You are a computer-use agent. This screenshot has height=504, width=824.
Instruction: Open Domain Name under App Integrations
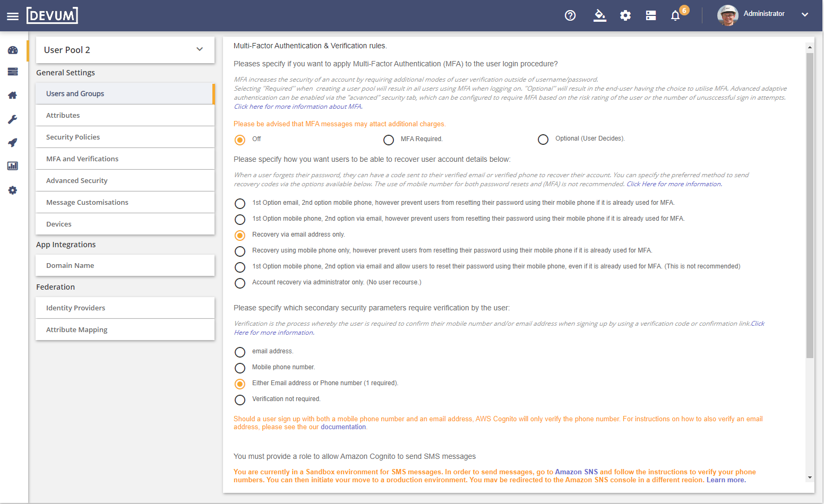(125, 265)
